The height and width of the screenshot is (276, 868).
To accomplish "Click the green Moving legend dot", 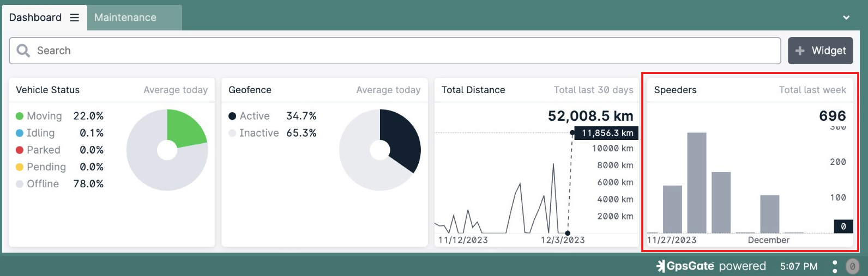I will coord(20,116).
